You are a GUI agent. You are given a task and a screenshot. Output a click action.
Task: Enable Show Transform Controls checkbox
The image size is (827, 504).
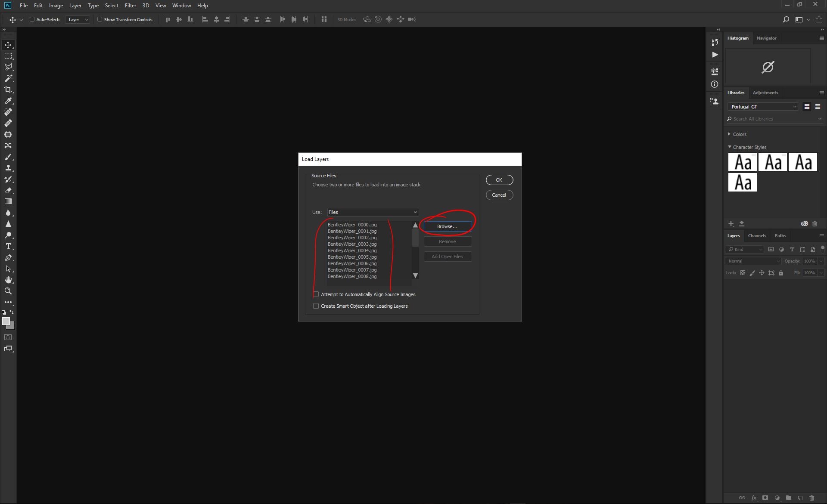click(99, 19)
